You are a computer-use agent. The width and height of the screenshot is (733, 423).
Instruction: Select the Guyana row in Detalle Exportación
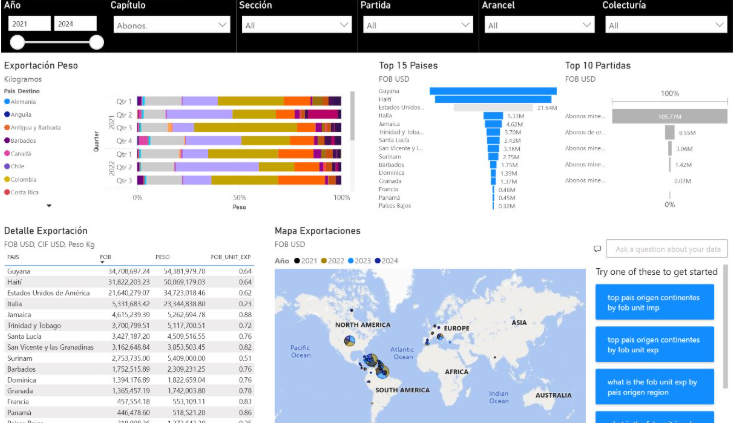point(129,271)
